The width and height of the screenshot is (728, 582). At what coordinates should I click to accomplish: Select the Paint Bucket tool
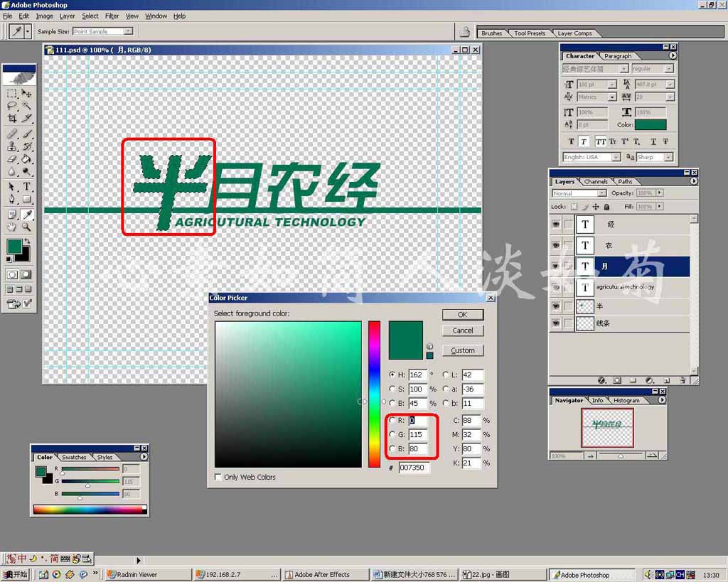(26, 159)
